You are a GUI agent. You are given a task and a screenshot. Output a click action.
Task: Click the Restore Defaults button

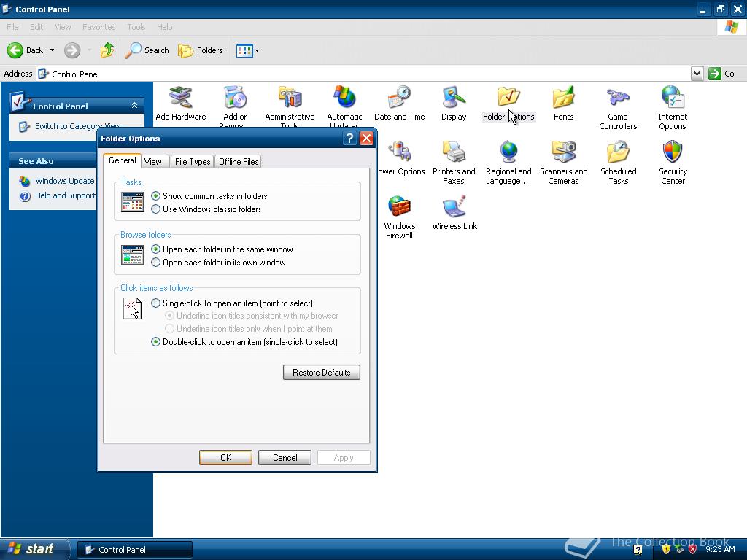322,373
